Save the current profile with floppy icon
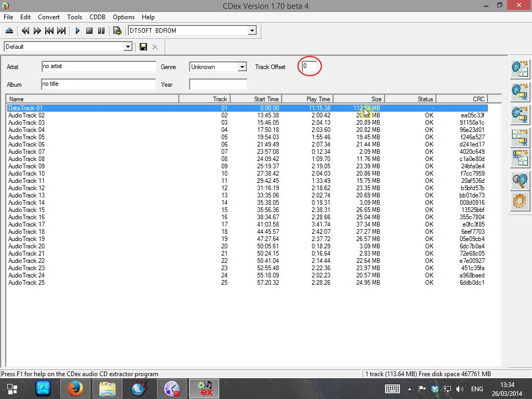 143,47
